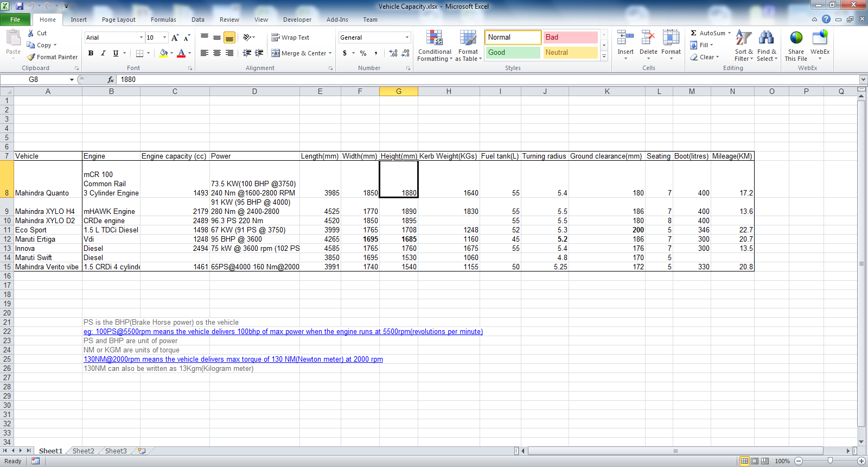Image resolution: width=868 pixels, height=467 pixels.
Task: Switch to Normal view in status bar
Action: click(x=744, y=461)
